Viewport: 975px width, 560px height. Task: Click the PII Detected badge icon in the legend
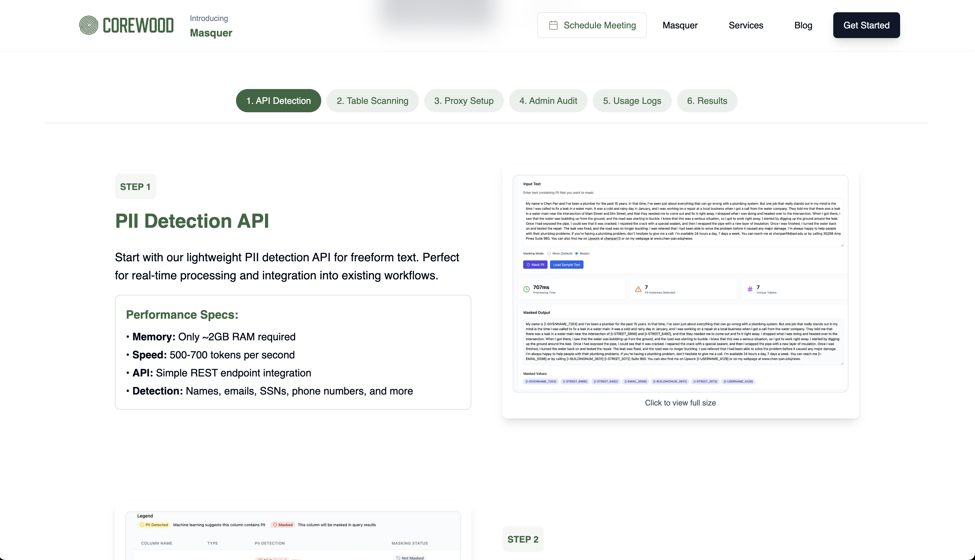142,525
